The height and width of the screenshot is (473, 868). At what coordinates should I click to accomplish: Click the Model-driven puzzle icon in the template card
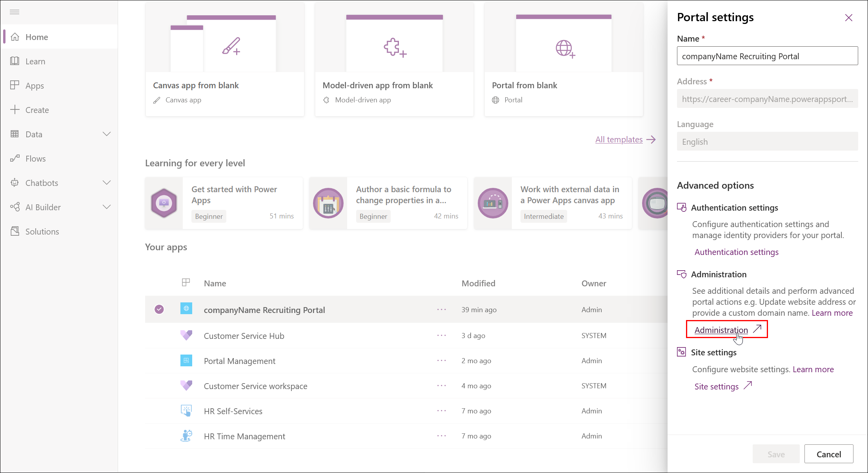coord(395,48)
